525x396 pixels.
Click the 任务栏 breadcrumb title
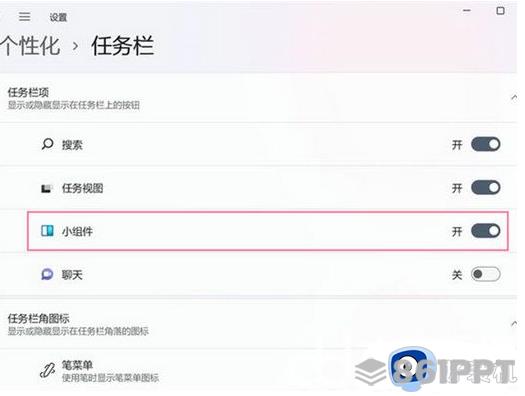click(x=123, y=46)
